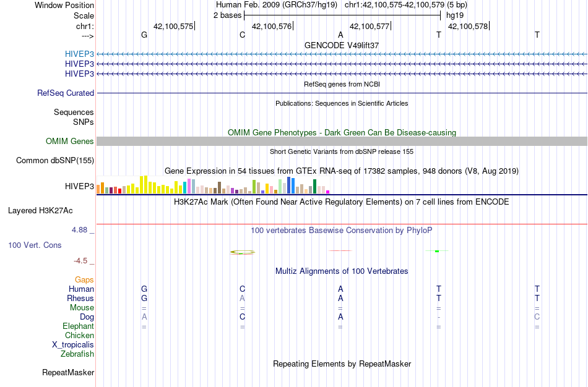The height and width of the screenshot is (387, 588).
Task: Click the ---> strand direction arrow
Action: click(88, 36)
